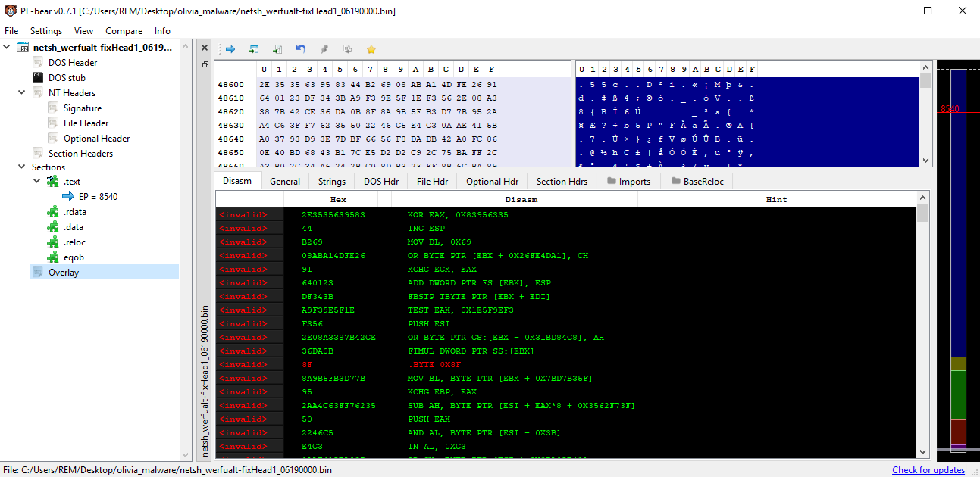This screenshot has height=477, width=980.
Task: Switch to the Strings tab
Action: click(x=332, y=181)
